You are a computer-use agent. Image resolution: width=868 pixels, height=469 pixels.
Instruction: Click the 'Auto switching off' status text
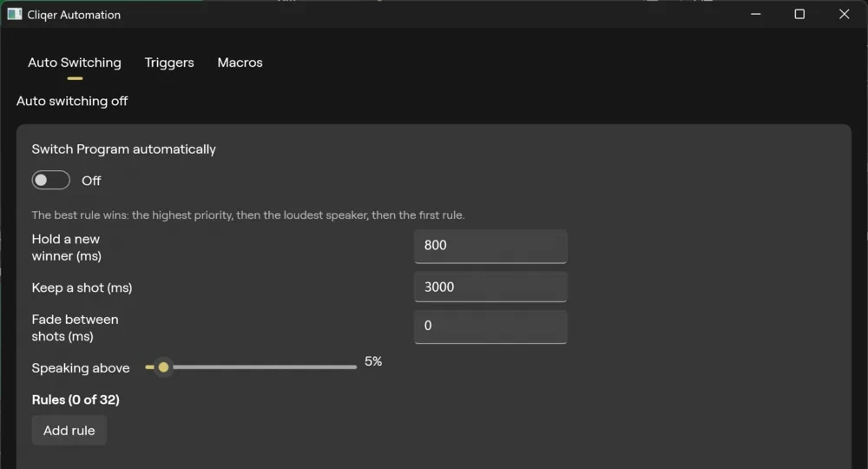point(72,102)
